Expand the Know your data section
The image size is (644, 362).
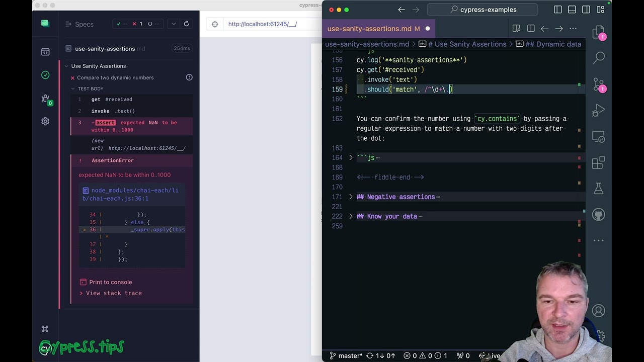(x=351, y=217)
